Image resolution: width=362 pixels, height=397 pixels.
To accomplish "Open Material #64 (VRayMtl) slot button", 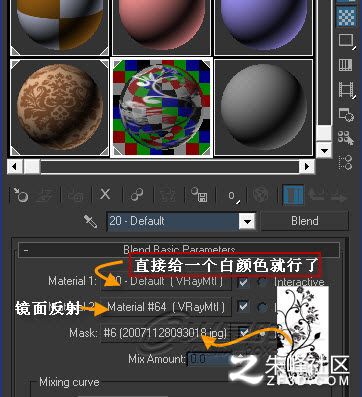I will coord(166,307).
